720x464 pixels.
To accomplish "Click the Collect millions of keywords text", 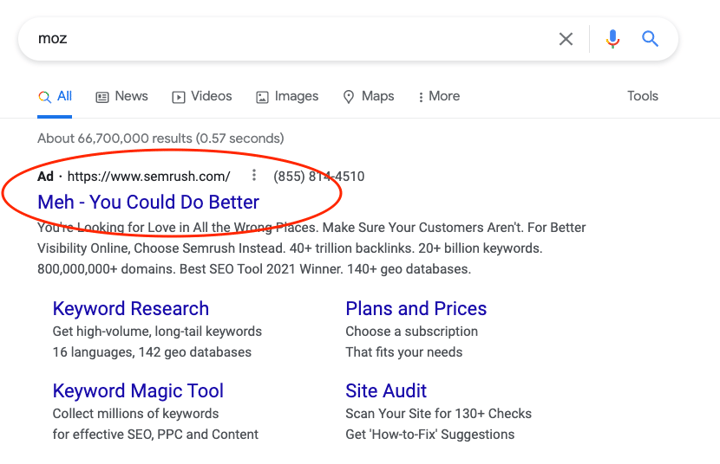I will pyautogui.click(x=135, y=413).
